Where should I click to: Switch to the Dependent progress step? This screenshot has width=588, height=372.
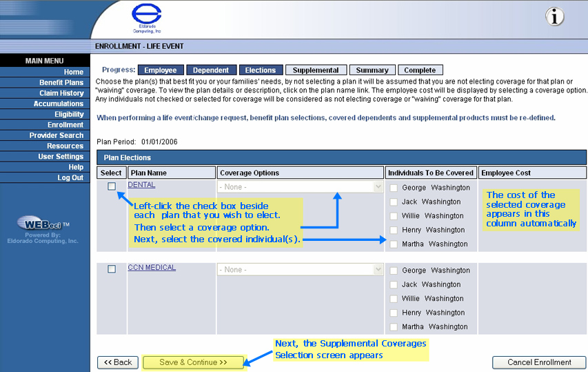[211, 70]
